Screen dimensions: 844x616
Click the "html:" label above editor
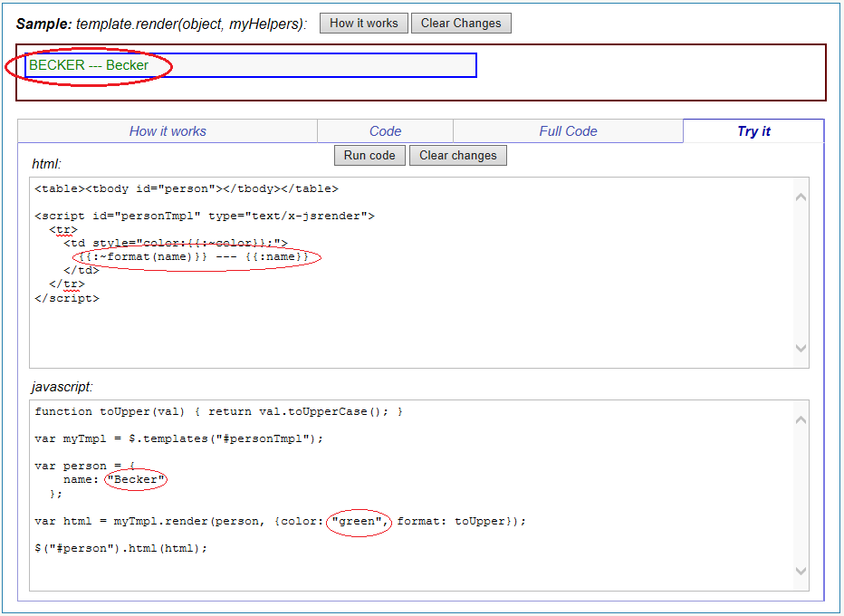click(47, 164)
